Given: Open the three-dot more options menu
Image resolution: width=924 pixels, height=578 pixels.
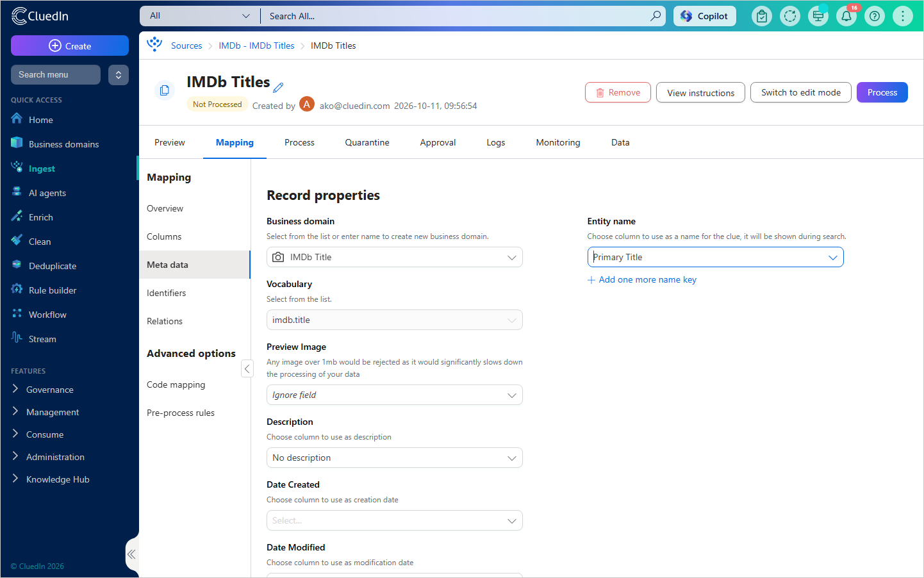Looking at the screenshot, I should [x=903, y=16].
